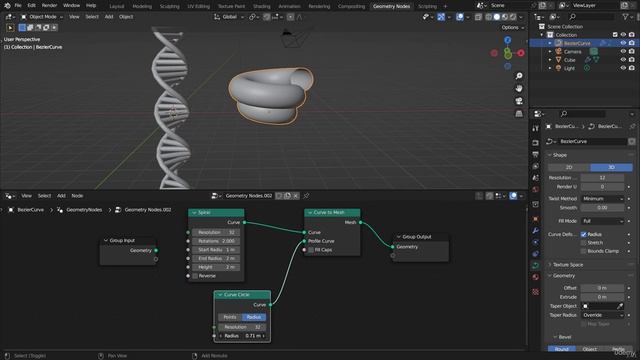The height and width of the screenshot is (360, 640).
Task: Click the outliner filter funnel icon
Action: click(x=625, y=17)
